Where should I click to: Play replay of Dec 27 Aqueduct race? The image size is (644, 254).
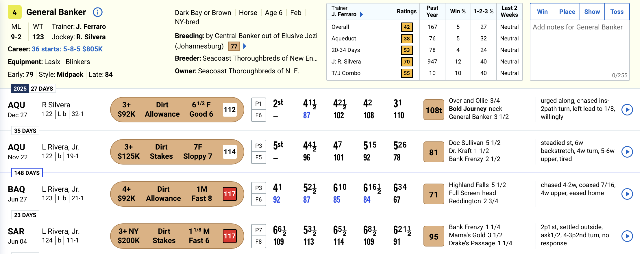click(x=627, y=110)
